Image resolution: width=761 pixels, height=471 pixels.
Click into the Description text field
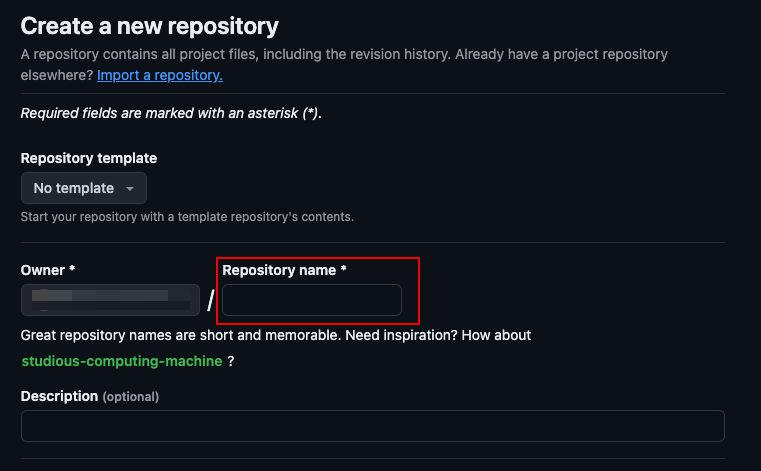[372, 426]
